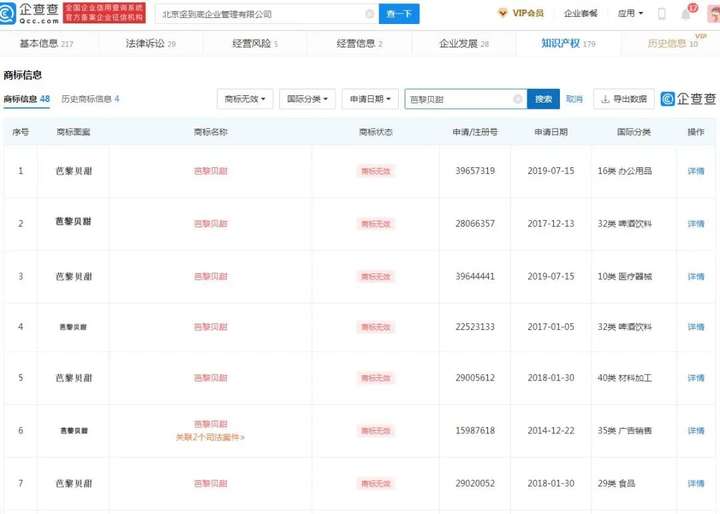Screen dimensions: 720x514
Task: Click the 搜索 button
Action: (x=543, y=99)
